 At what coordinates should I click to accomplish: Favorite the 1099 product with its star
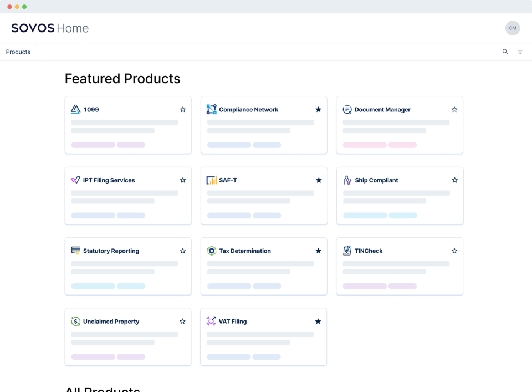tap(183, 110)
